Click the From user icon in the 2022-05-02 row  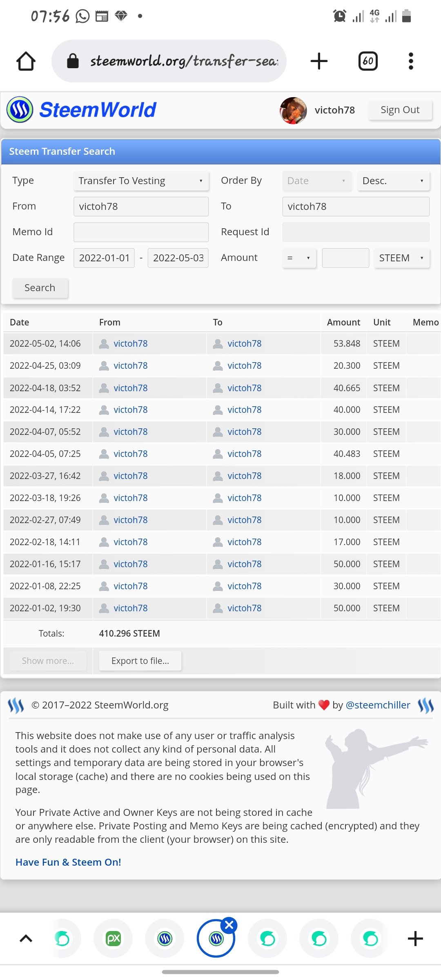(x=104, y=344)
